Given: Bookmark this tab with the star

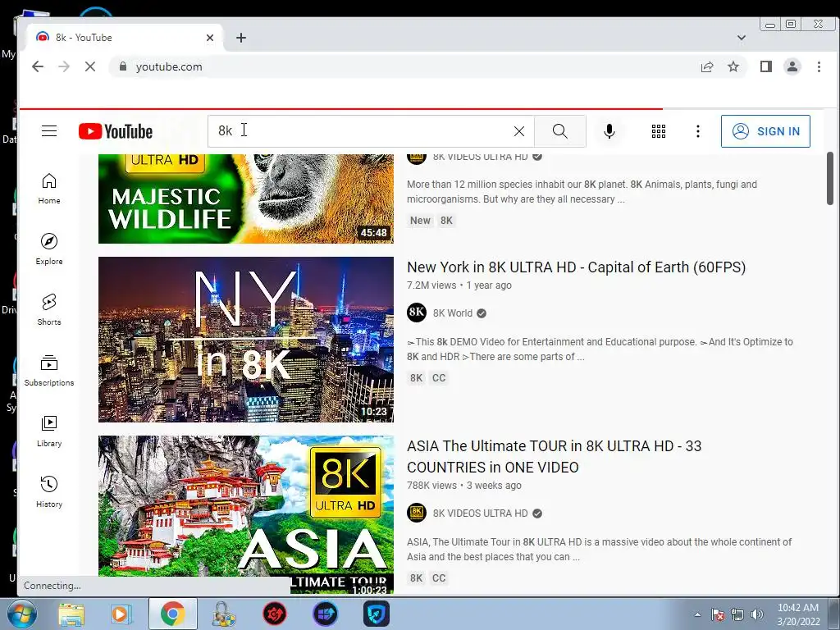Looking at the screenshot, I should coord(733,66).
